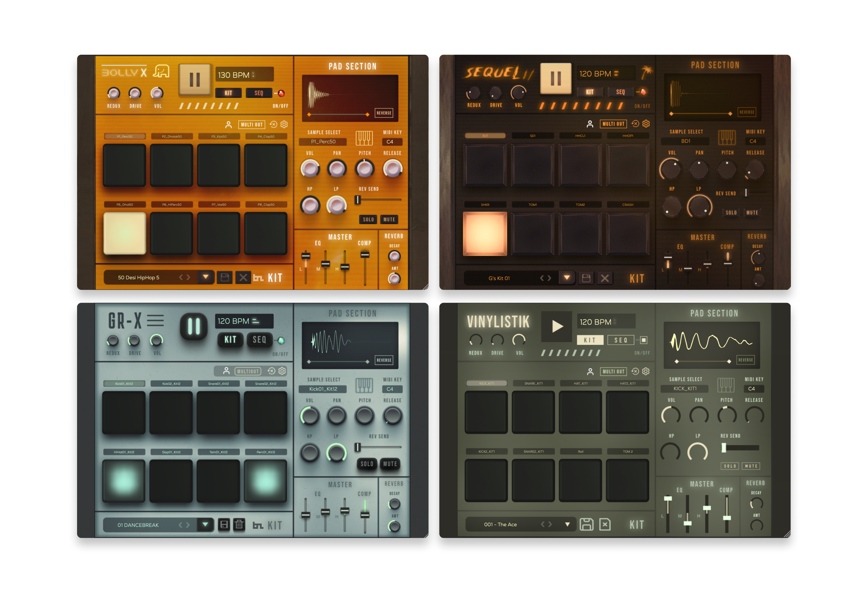Click the X clear icon in Sequel

[x=605, y=278]
